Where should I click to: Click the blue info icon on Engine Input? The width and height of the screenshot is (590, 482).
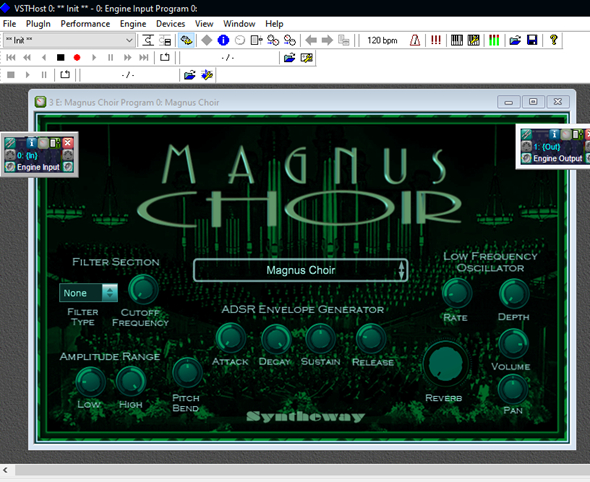32,143
